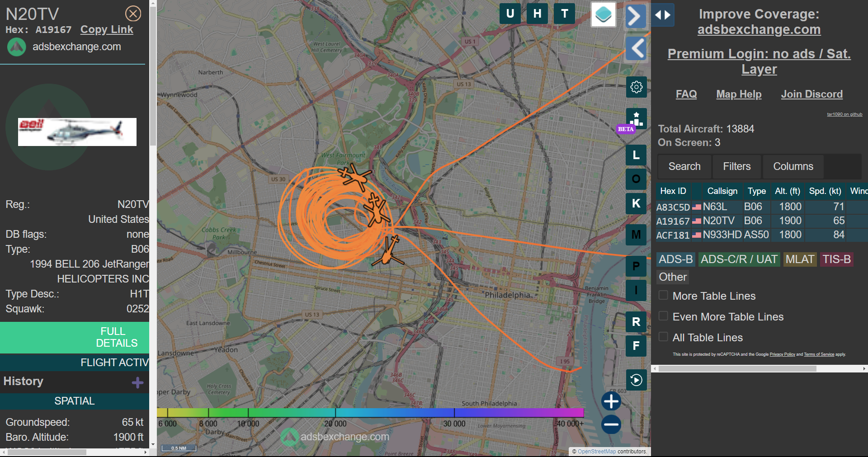The image size is (868, 457).
Task: Toggle the Other source filter
Action: pos(673,277)
